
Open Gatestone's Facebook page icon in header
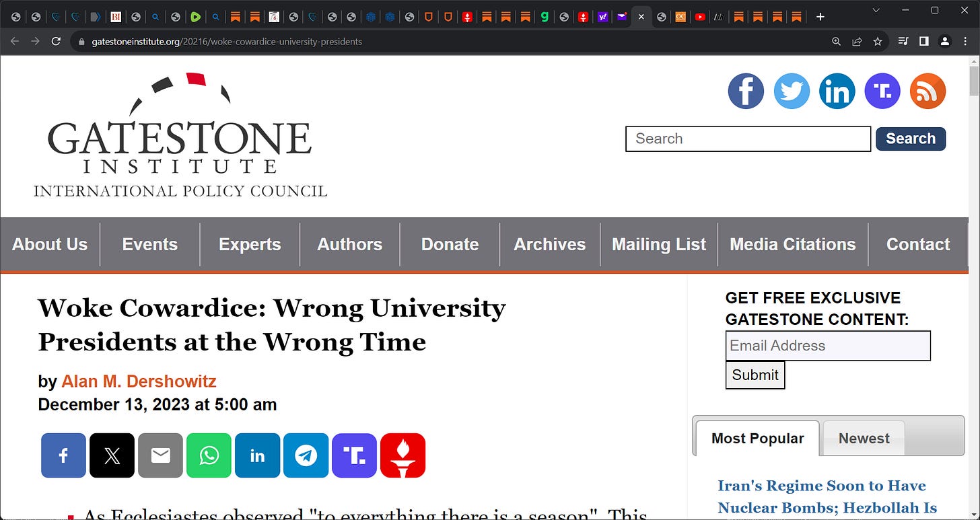[x=746, y=91]
